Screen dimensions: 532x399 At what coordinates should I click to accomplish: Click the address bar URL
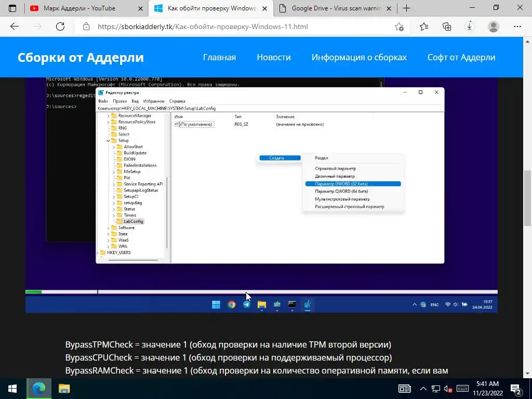point(203,26)
